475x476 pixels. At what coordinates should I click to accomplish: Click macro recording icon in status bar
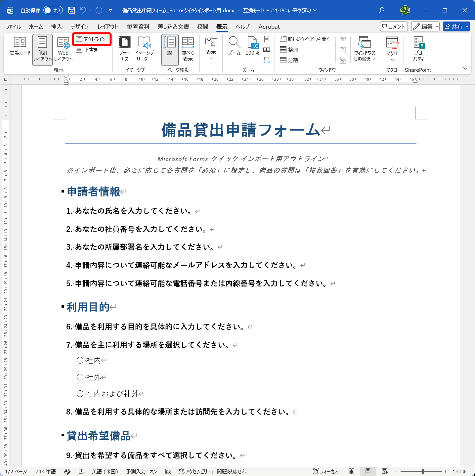pyautogui.click(x=168, y=471)
